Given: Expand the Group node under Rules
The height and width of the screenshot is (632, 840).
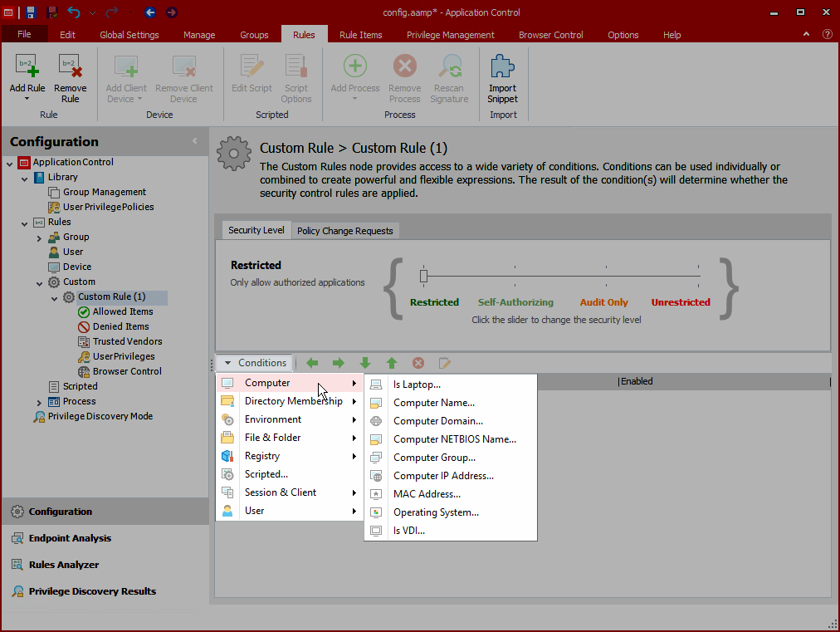Looking at the screenshot, I should pos(39,238).
